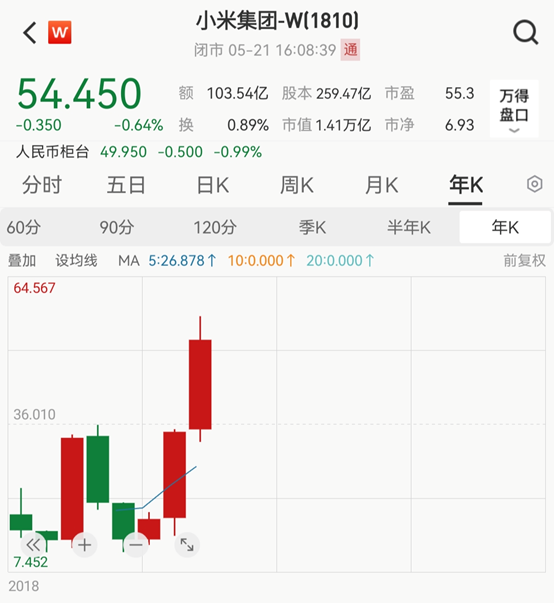Select the 60分 interval option
The height and width of the screenshot is (603, 554).
[24, 227]
